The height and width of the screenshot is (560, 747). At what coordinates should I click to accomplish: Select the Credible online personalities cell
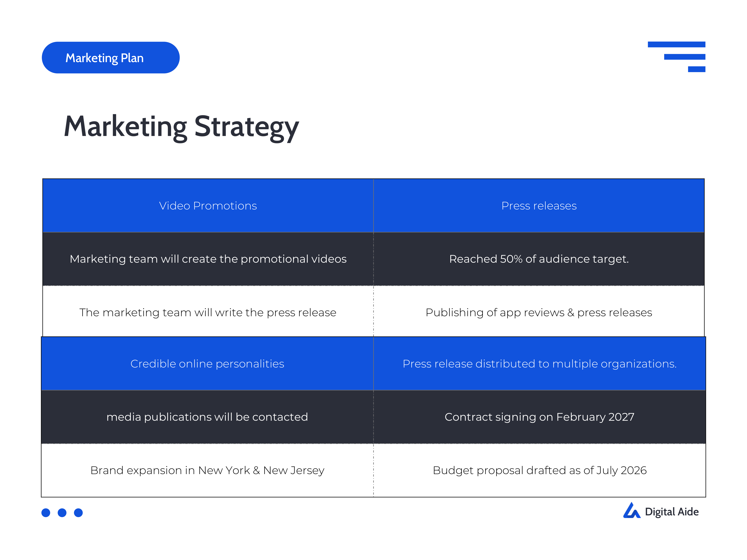coord(207,363)
